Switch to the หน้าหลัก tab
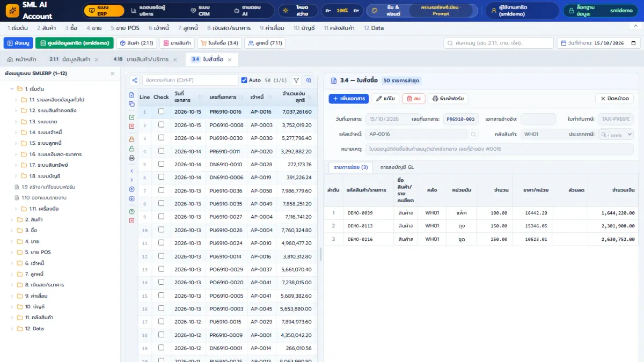The width and height of the screenshot is (644, 362). pyautogui.click(x=22, y=60)
